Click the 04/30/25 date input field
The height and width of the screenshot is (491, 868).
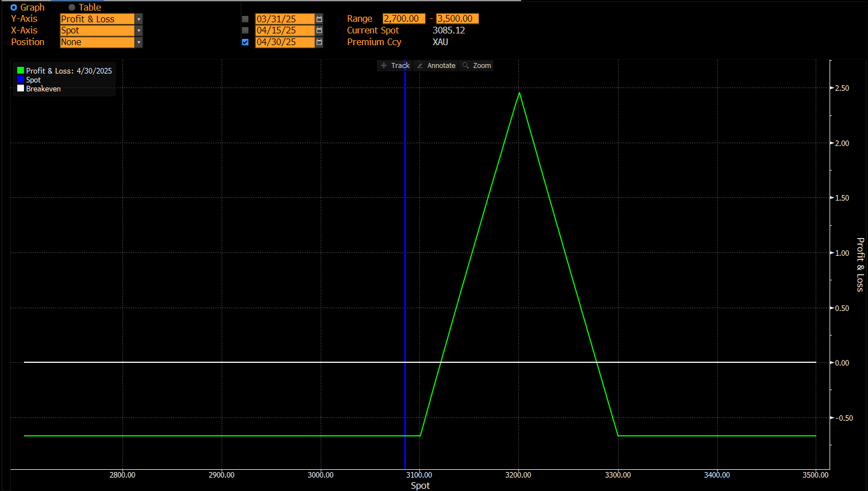[285, 42]
